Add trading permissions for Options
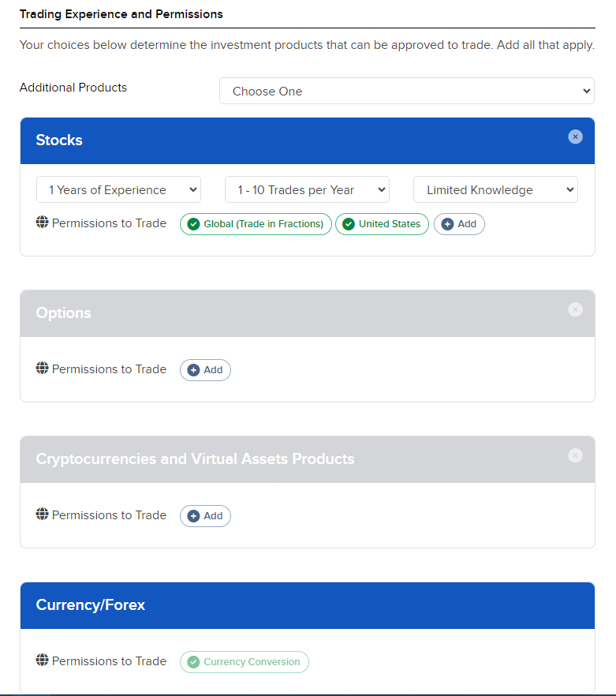Image resolution: width=616 pixels, height=696 pixels. click(205, 370)
